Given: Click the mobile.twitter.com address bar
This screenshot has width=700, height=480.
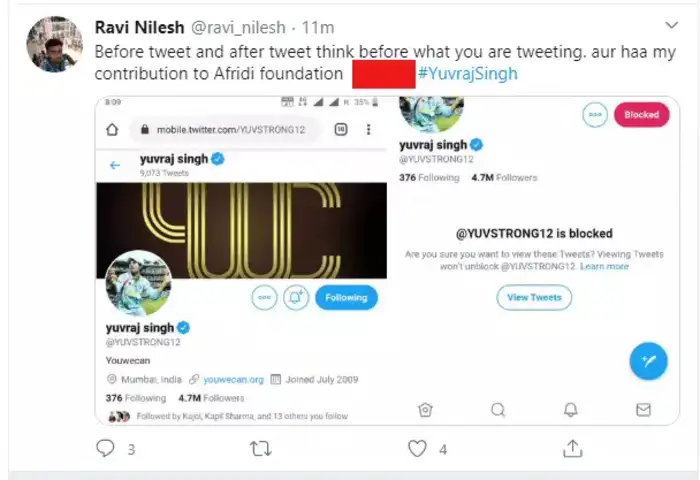Looking at the screenshot, I should (x=225, y=130).
